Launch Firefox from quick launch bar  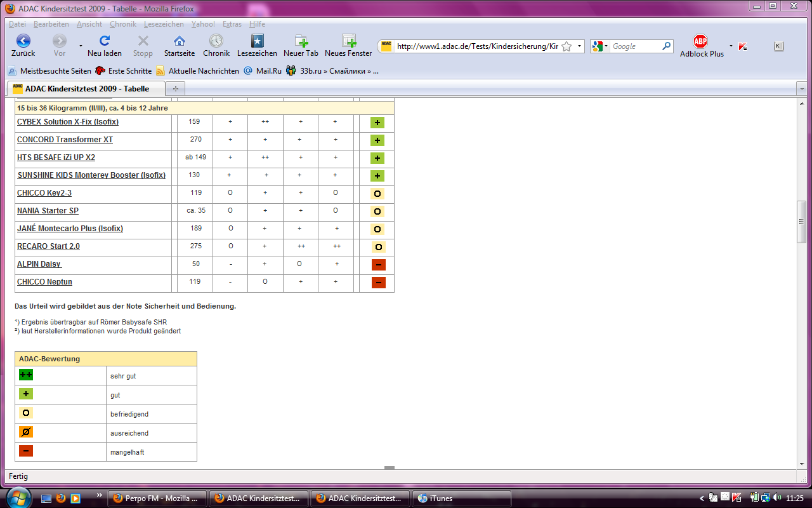(x=61, y=498)
